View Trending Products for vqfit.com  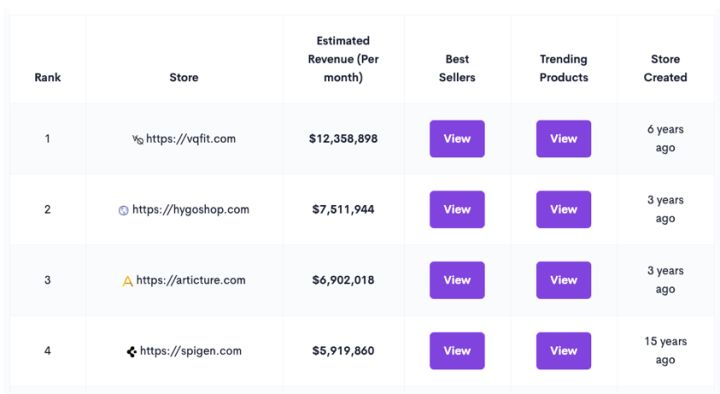click(563, 139)
